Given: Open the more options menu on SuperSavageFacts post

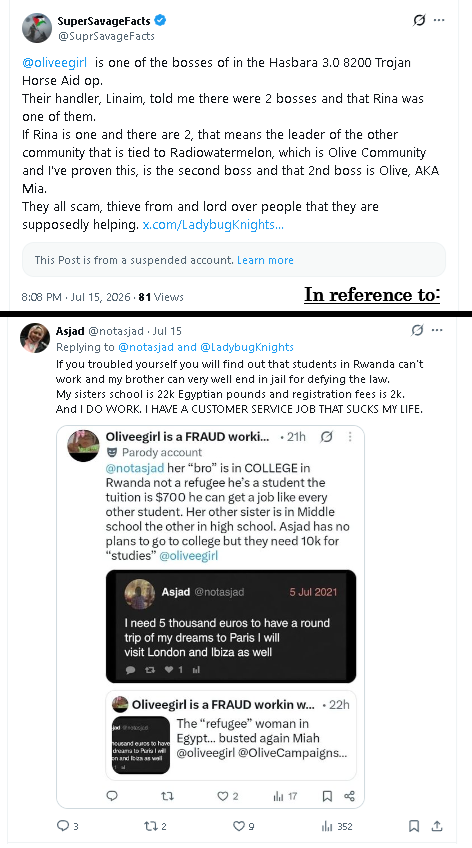Looking at the screenshot, I should pos(439,21).
